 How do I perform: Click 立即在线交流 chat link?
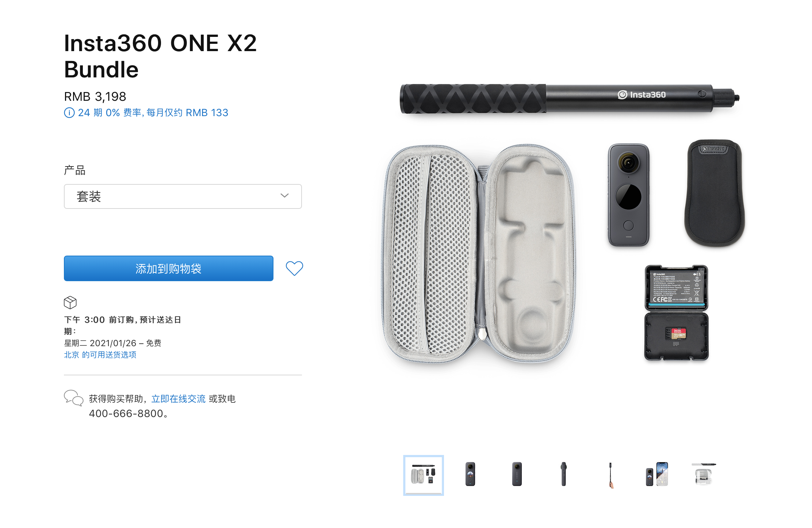pos(179,399)
